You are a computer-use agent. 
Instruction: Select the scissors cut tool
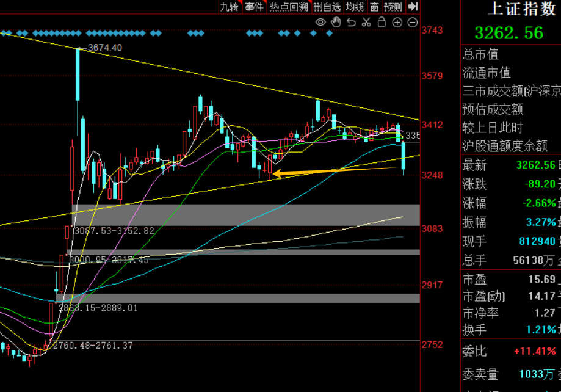click(366, 22)
